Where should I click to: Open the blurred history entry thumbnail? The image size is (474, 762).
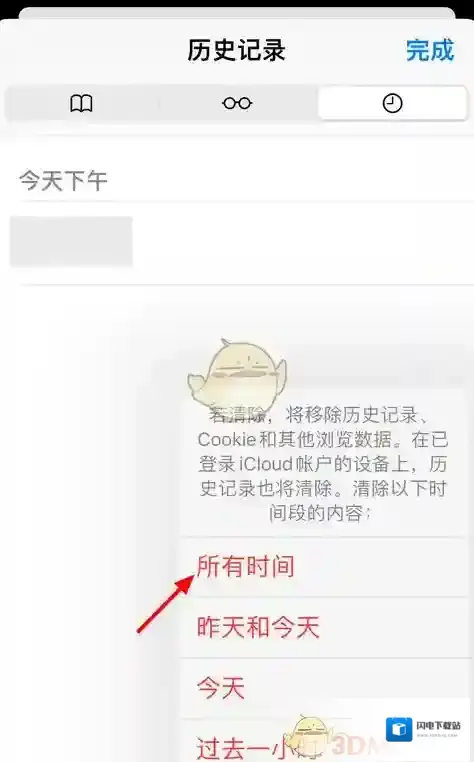(x=71, y=242)
